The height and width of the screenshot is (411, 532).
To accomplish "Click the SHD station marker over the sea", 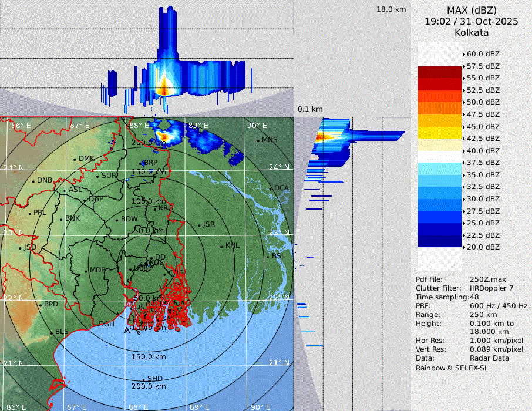I will [143, 379].
